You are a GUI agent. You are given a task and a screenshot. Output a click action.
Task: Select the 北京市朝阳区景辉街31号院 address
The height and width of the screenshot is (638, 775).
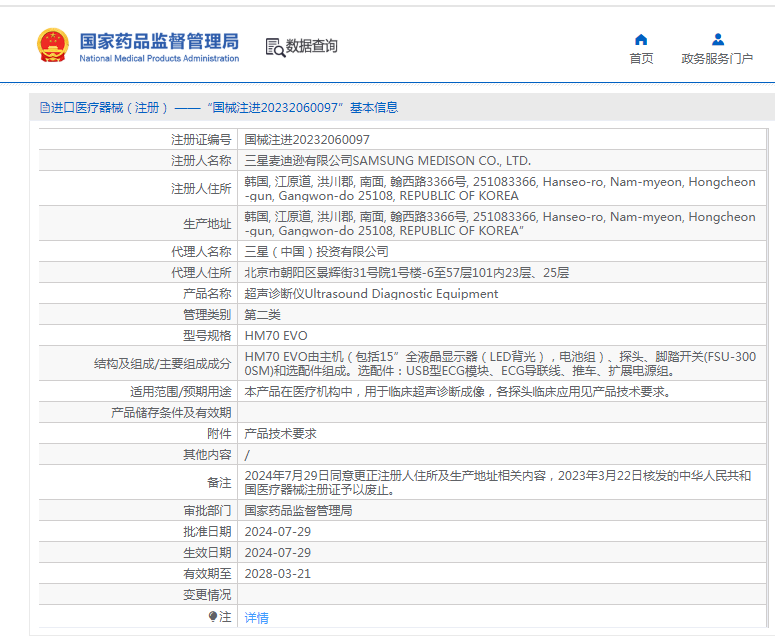[x=407, y=273]
